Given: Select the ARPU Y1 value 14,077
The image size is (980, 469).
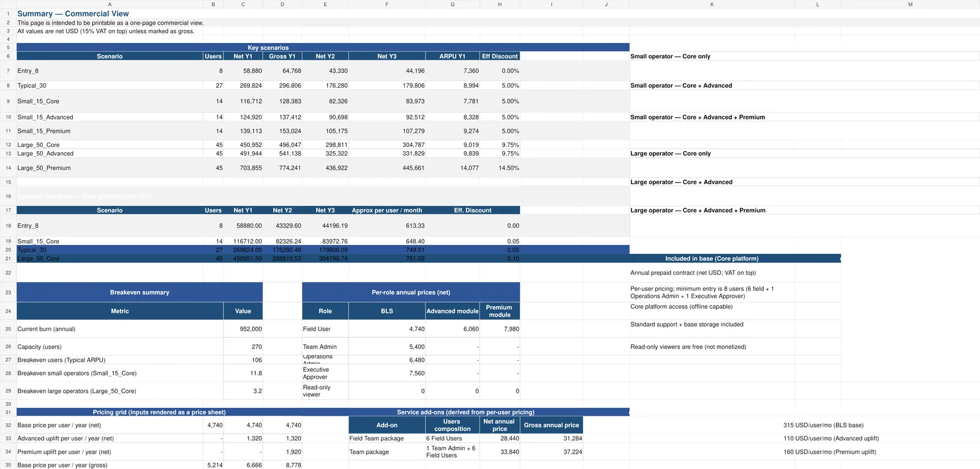Looking at the screenshot, I should 452,168.
